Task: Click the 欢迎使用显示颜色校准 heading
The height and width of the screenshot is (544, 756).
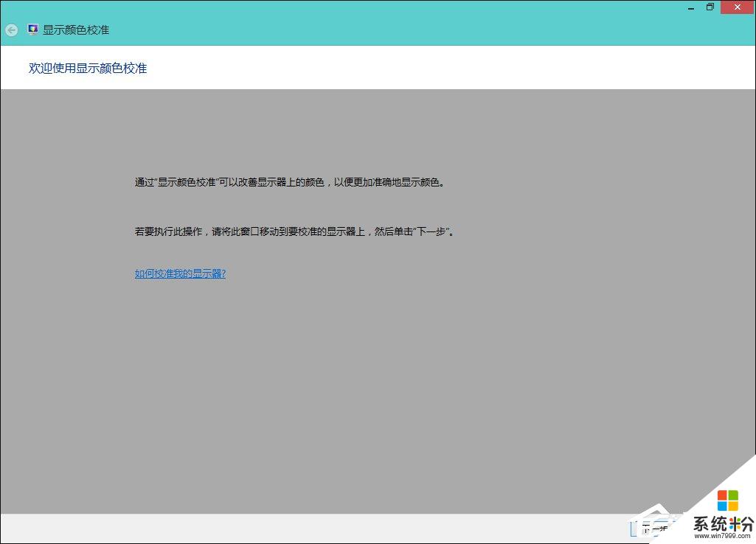Action: click(88, 68)
